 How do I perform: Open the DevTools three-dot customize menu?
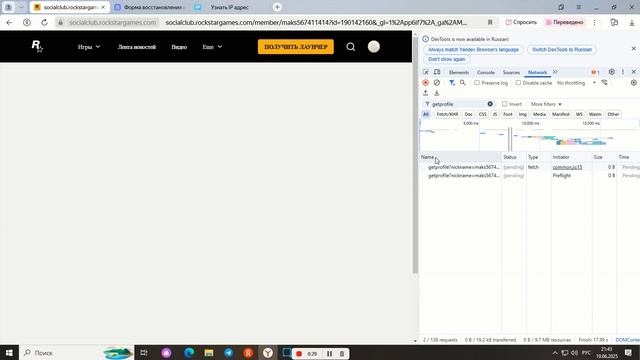pyautogui.click(x=623, y=72)
